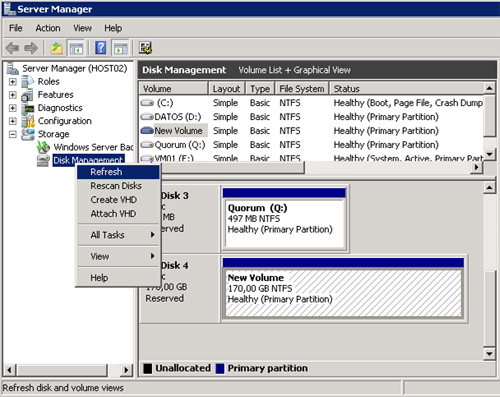Select the New Volume row in volume list
500x397 pixels.
[178, 131]
